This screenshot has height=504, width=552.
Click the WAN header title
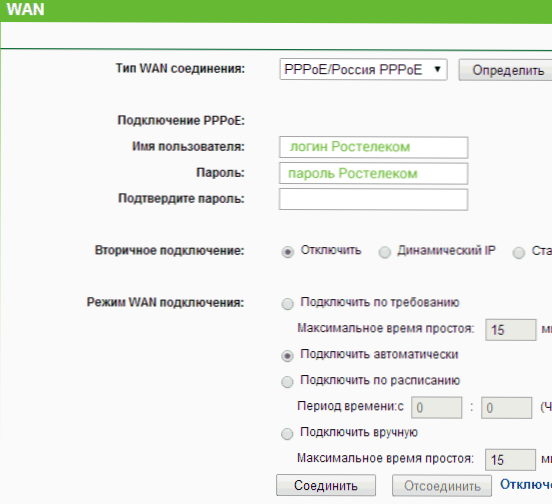(x=25, y=9)
